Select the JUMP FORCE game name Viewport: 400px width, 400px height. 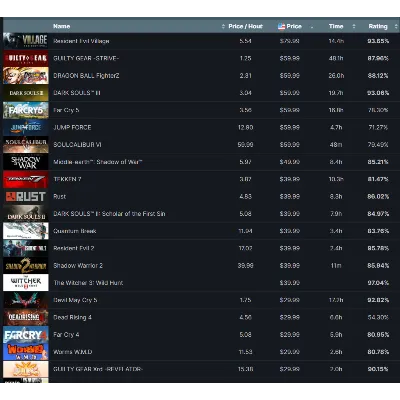pos(72,127)
